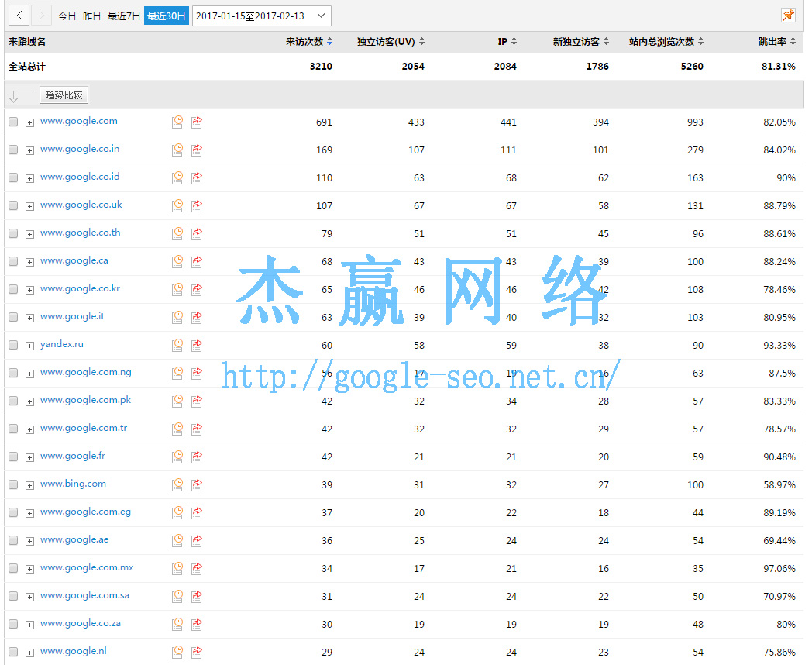
Task: Open history trend icon for www.google.com
Action: (177, 122)
